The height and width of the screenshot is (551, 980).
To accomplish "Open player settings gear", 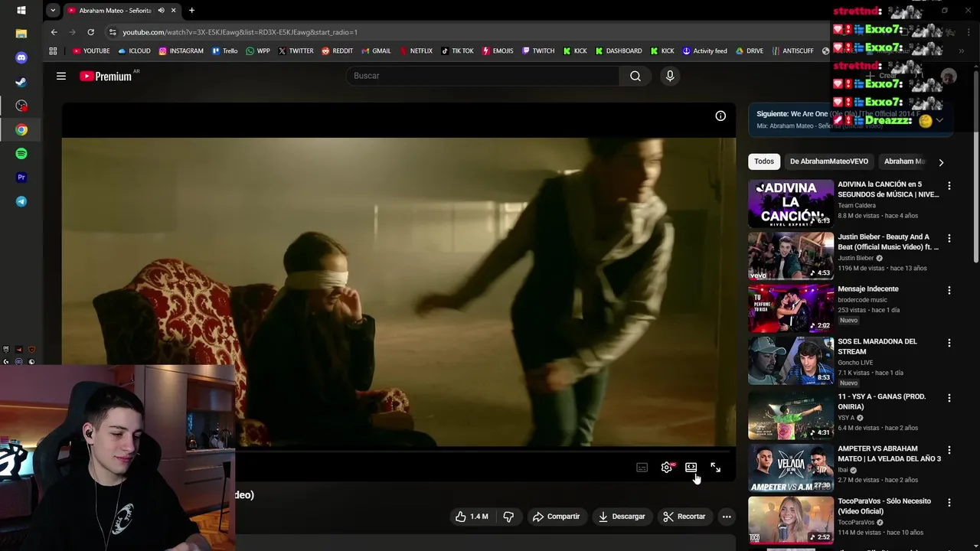I will coord(667,468).
